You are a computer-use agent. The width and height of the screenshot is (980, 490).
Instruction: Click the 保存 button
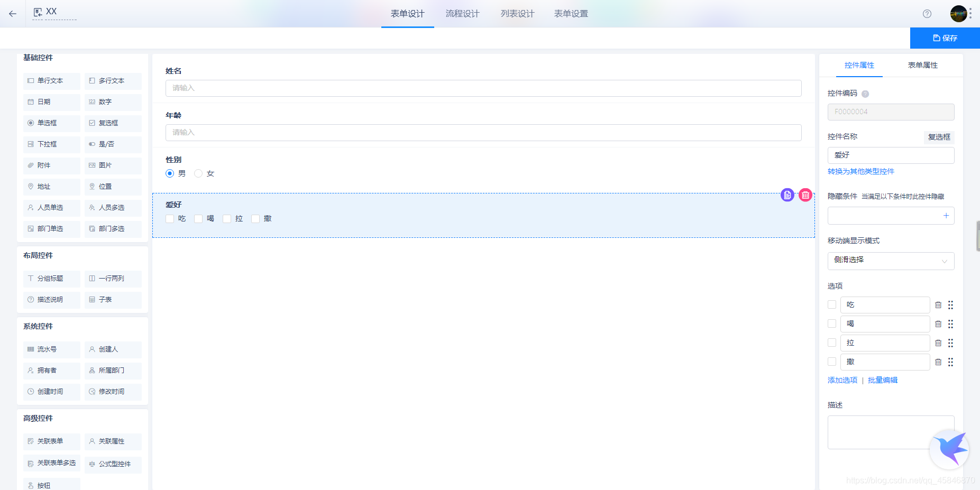pyautogui.click(x=945, y=38)
